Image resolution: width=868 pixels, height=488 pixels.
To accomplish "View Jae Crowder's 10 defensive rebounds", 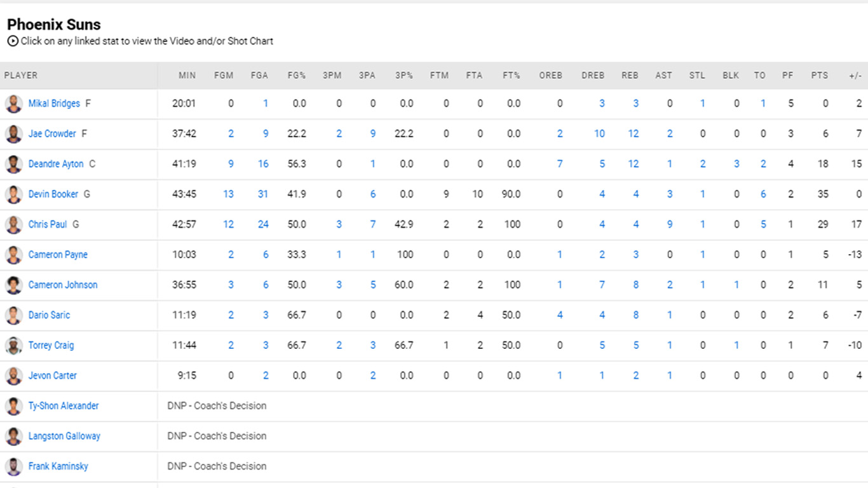I will [x=599, y=134].
